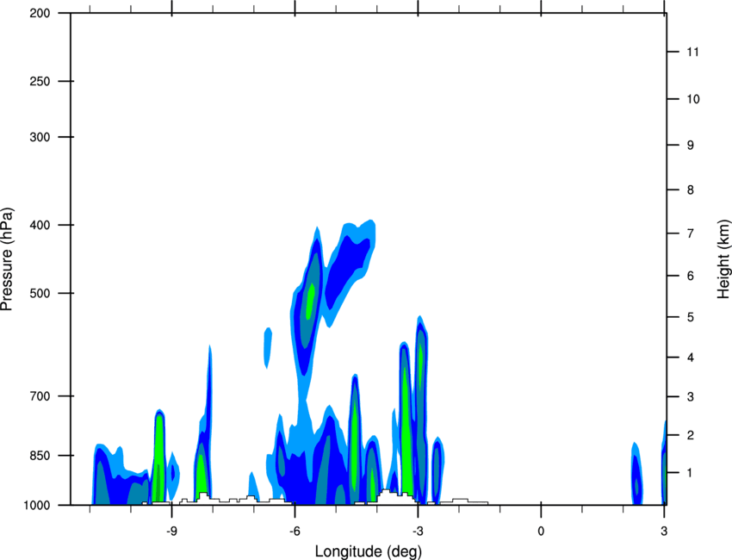The height and width of the screenshot is (560, 732).
Task: Select the 1000 pressure tick label
Action: pyautogui.click(x=37, y=506)
